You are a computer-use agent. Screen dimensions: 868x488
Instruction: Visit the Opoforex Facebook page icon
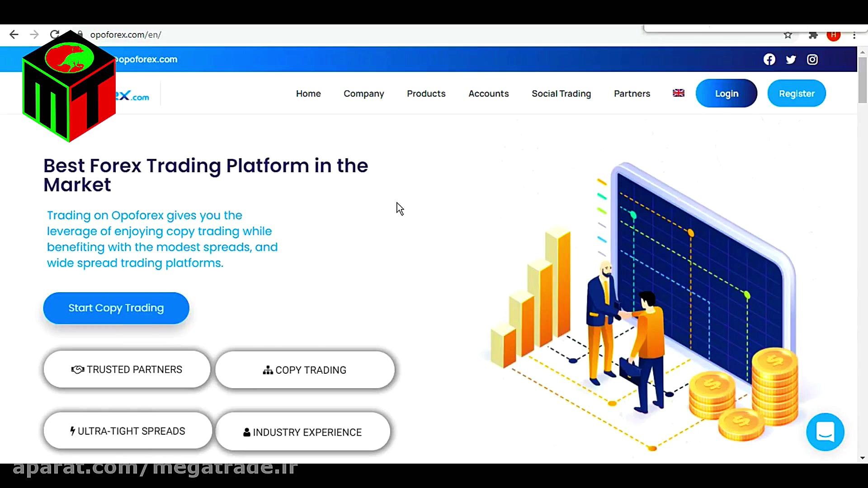coord(769,60)
